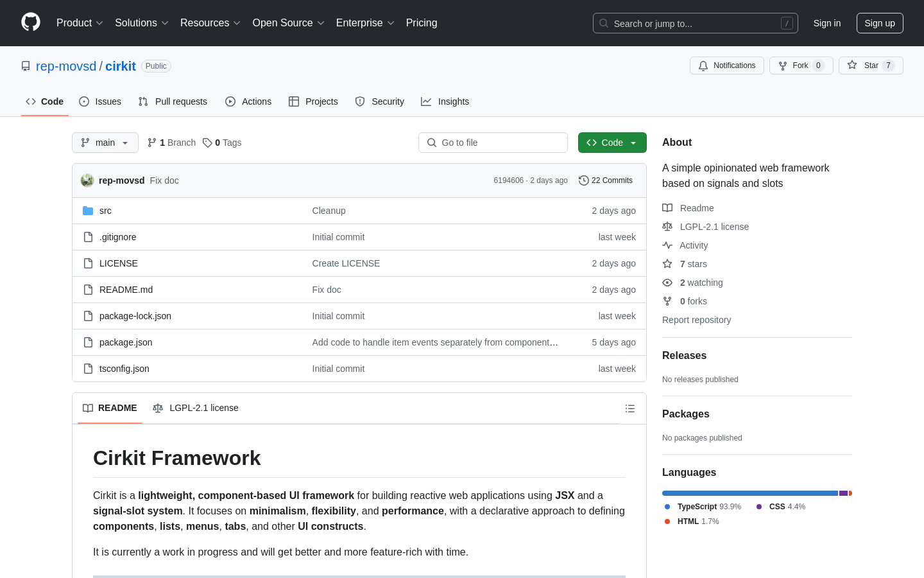The width and height of the screenshot is (924, 578).
Task: Expand the Open Source menu
Action: click(289, 23)
